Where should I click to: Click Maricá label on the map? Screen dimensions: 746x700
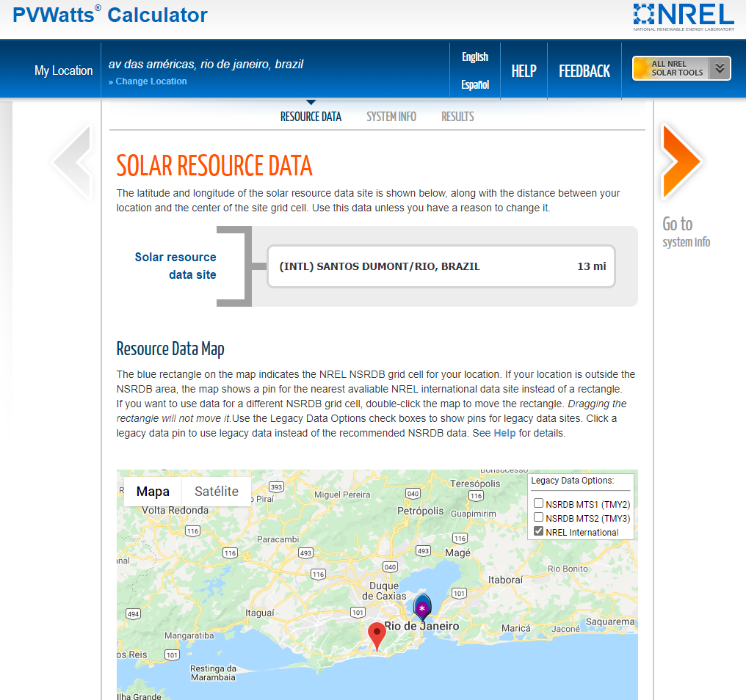tap(515, 628)
